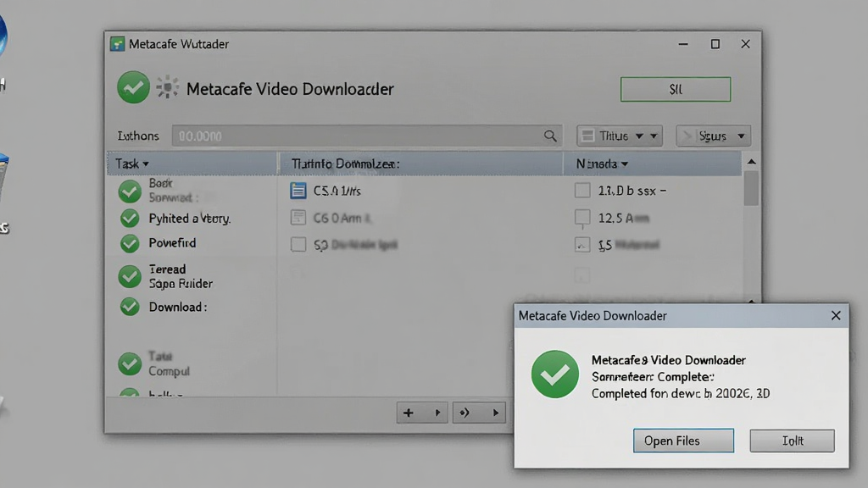Open the Thiue dropdown first arrow
This screenshot has width=868, height=488.
(x=639, y=136)
